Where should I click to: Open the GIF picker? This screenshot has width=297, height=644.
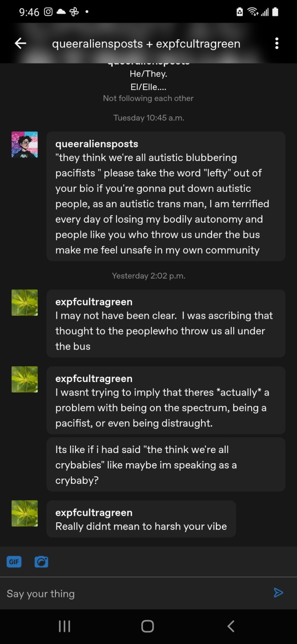coord(14,561)
